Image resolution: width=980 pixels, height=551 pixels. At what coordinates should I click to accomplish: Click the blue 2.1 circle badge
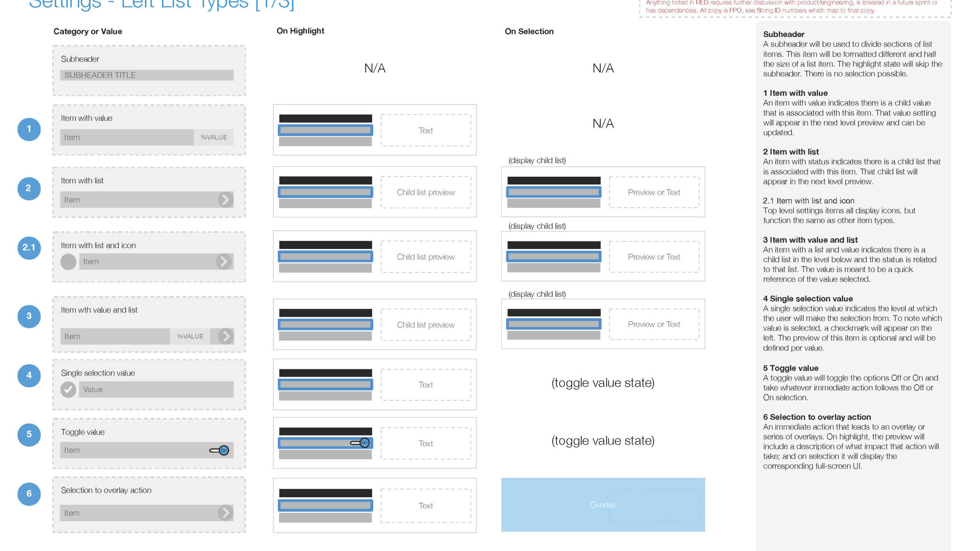coord(29,248)
